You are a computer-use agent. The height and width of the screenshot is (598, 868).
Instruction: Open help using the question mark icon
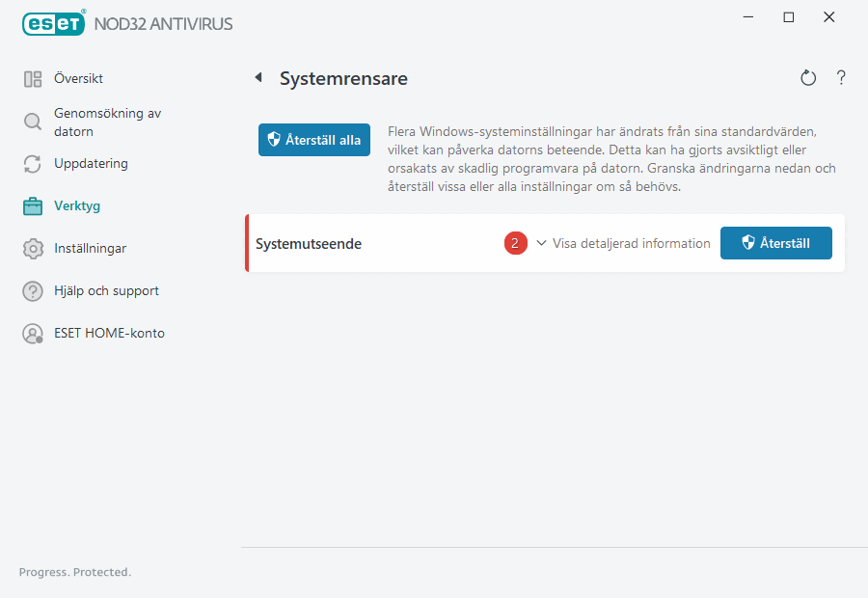(841, 77)
